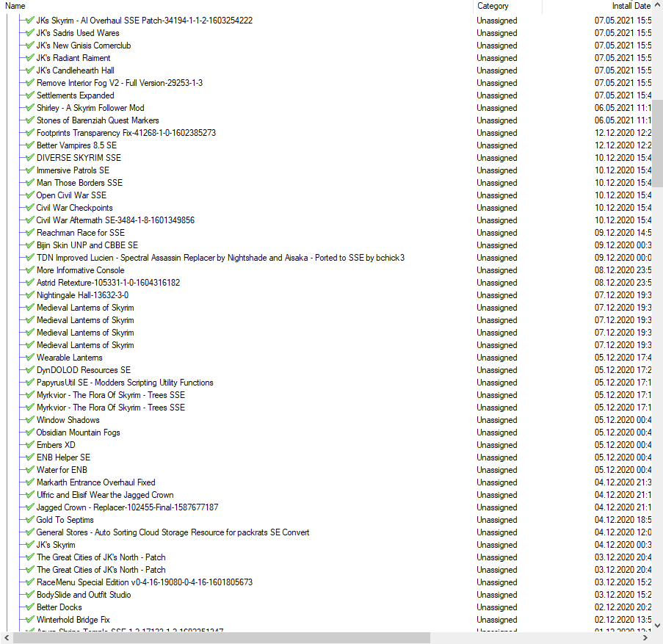Click Unassigned category of Embers XD
This screenshot has width=663, height=644.
(497, 445)
